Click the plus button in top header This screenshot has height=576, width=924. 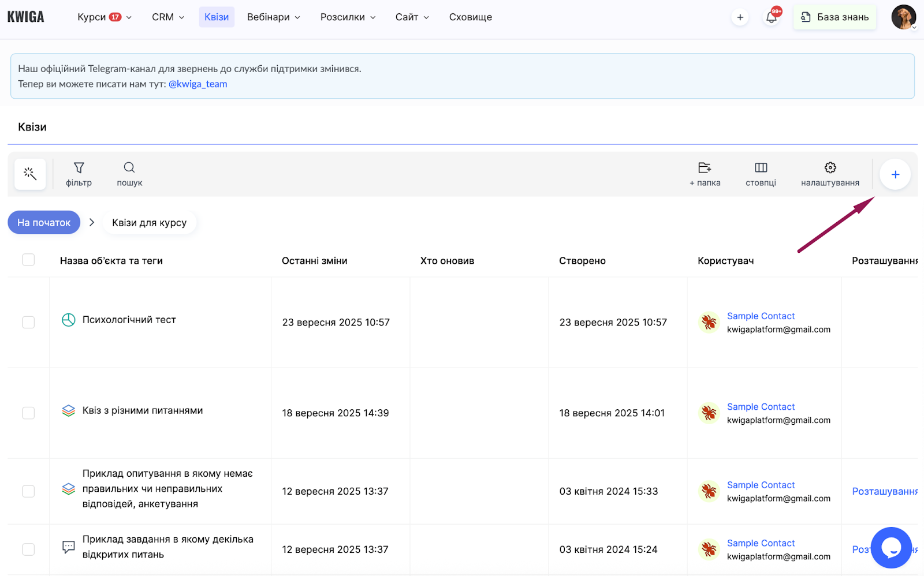pyautogui.click(x=740, y=17)
